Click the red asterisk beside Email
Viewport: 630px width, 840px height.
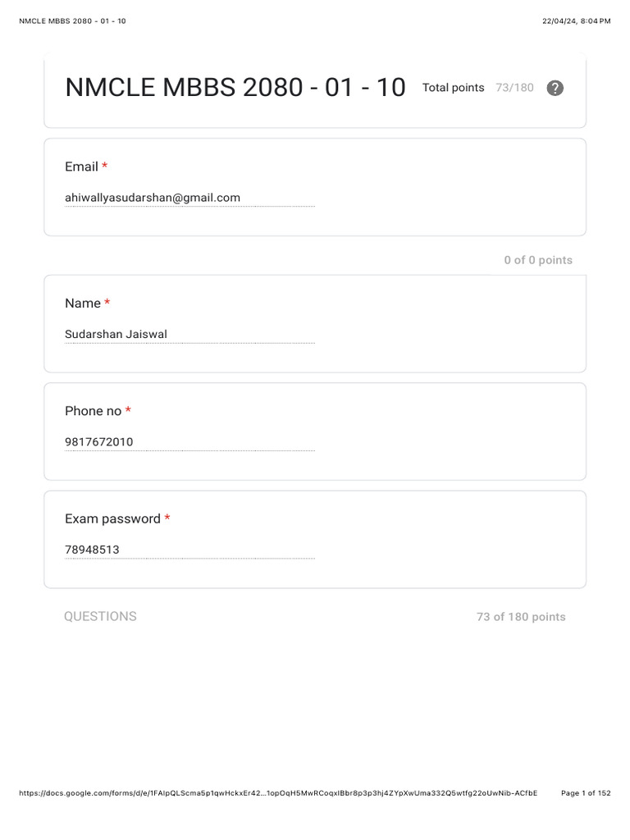(x=105, y=167)
